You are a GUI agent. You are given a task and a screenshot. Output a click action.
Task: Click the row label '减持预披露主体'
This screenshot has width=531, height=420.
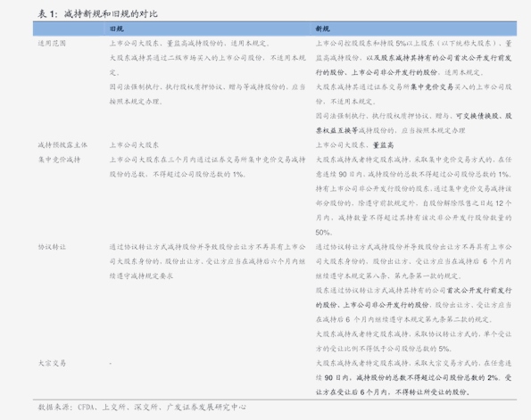pyautogui.click(x=62, y=145)
